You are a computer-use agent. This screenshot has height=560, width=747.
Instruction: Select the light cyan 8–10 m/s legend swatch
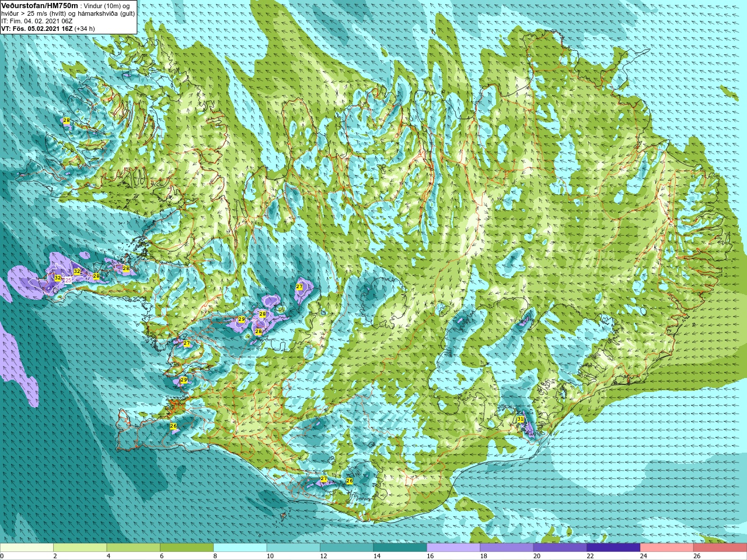tap(240, 548)
